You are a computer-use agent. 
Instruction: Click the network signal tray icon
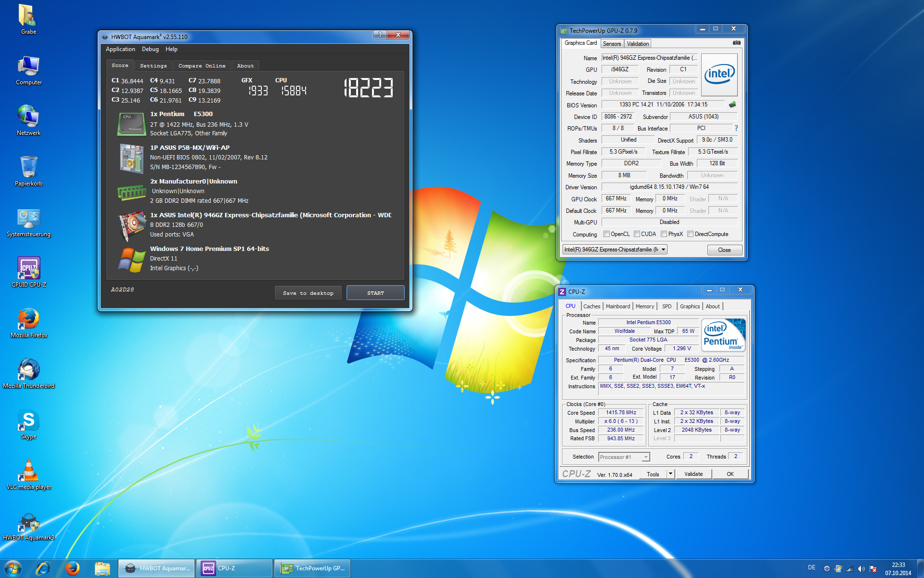point(850,569)
